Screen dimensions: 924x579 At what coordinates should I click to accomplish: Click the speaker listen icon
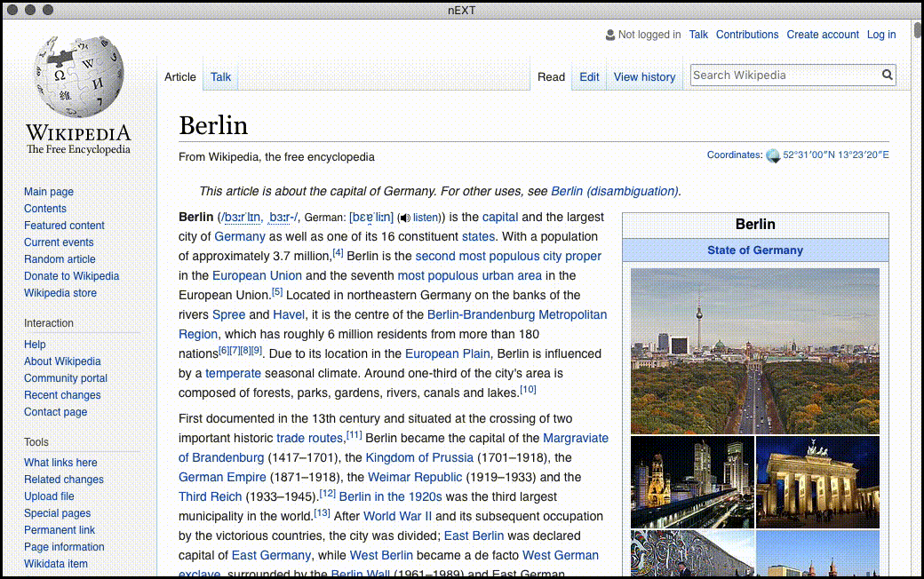point(405,218)
